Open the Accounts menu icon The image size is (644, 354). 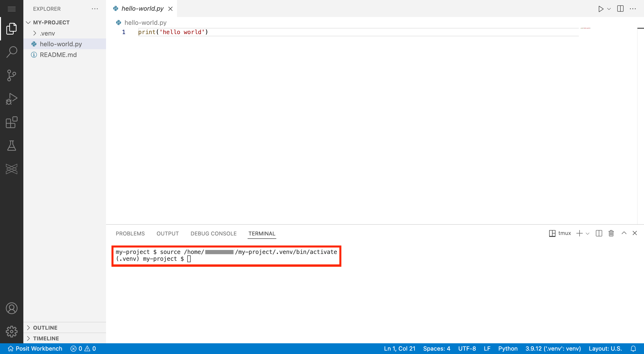(11, 308)
